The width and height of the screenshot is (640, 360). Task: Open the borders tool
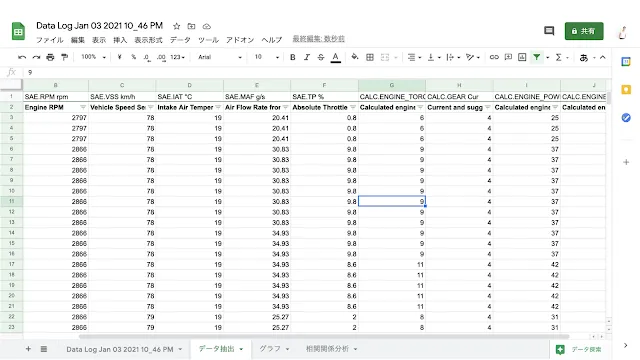370,57
